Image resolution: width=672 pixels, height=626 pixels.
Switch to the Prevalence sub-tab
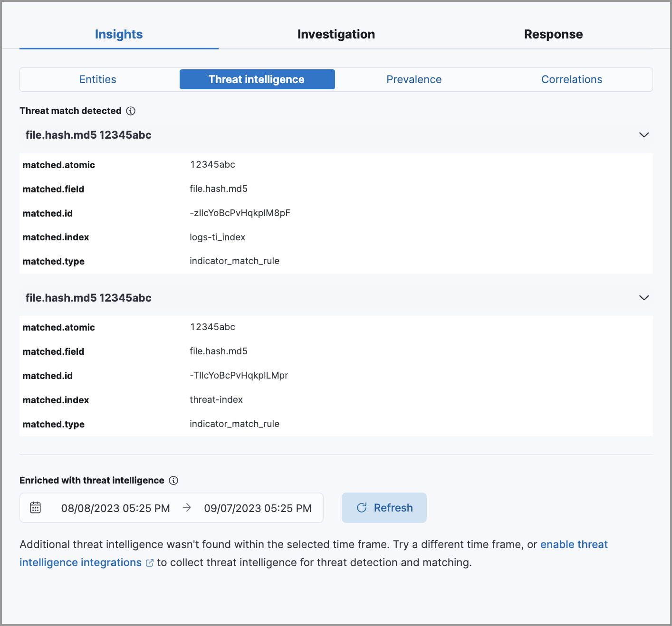414,79
